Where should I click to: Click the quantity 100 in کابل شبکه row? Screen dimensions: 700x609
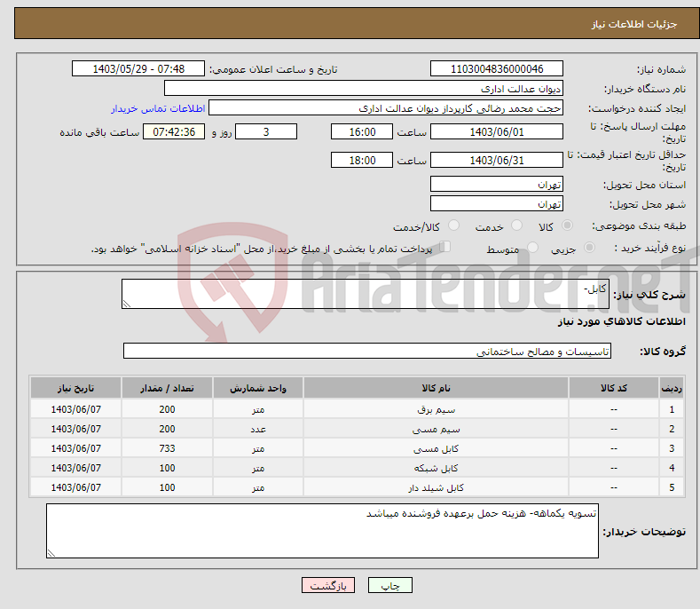[x=167, y=468]
